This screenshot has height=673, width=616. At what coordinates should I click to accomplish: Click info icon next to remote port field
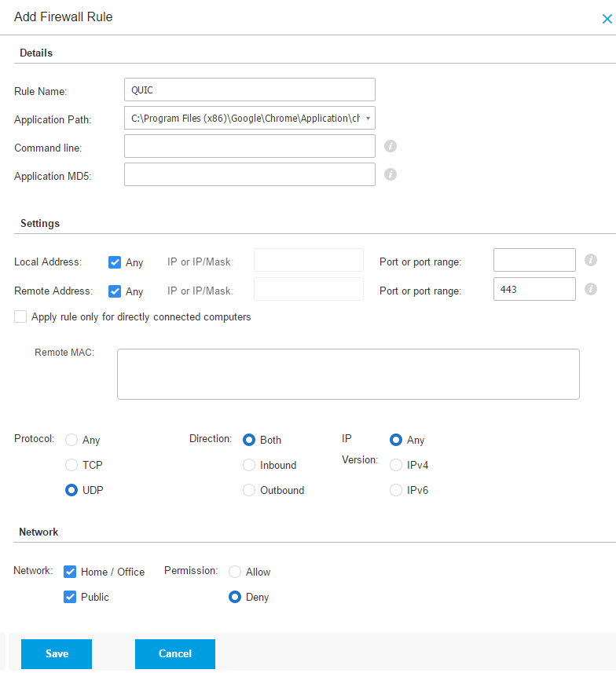591,289
